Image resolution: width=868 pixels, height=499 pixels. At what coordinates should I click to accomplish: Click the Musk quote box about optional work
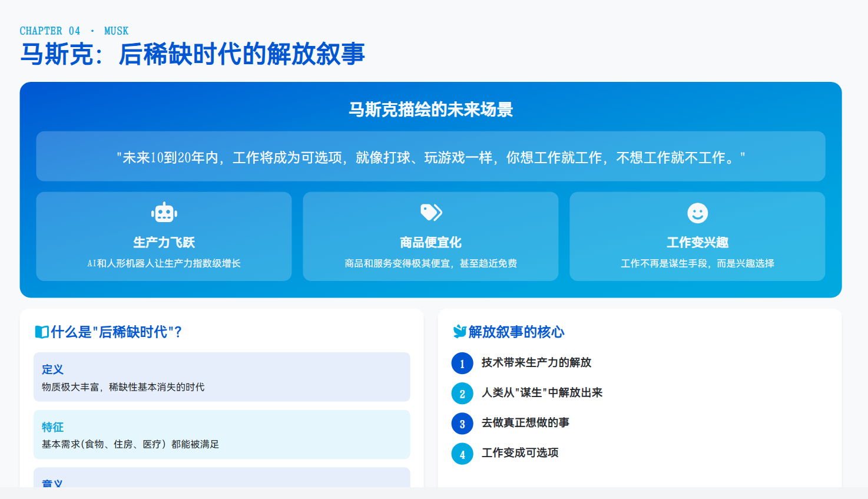click(x=430, y=157)
